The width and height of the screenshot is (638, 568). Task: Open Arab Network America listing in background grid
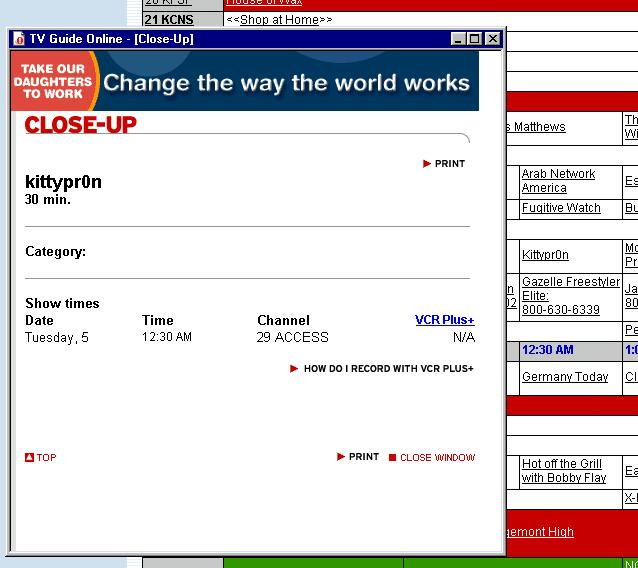pos(558,181)
